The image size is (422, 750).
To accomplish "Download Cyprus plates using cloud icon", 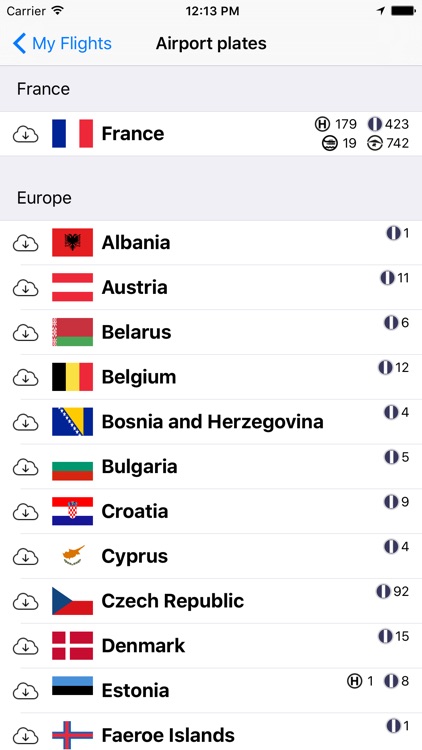I will [25, 556].
